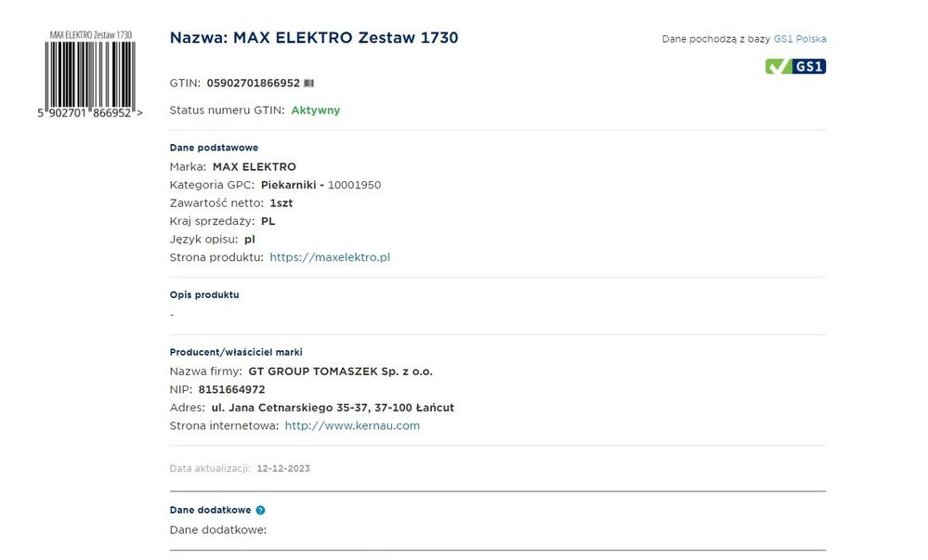Click the green Aktywny status text
Image resolution: width=928 pixels, height=560 pixels.
coord(315,111)
